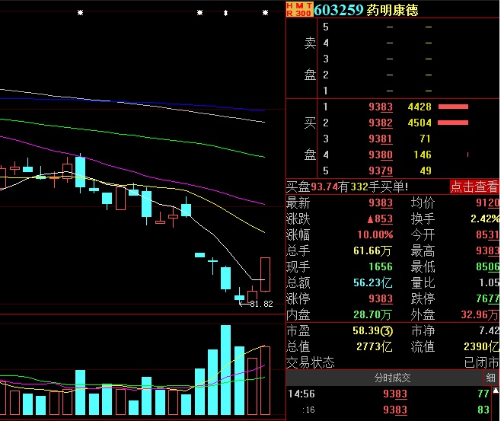Screen dimensions: 504x421
Task: Click the HMTR 300 stock tag badge
Action: point(298,9)
